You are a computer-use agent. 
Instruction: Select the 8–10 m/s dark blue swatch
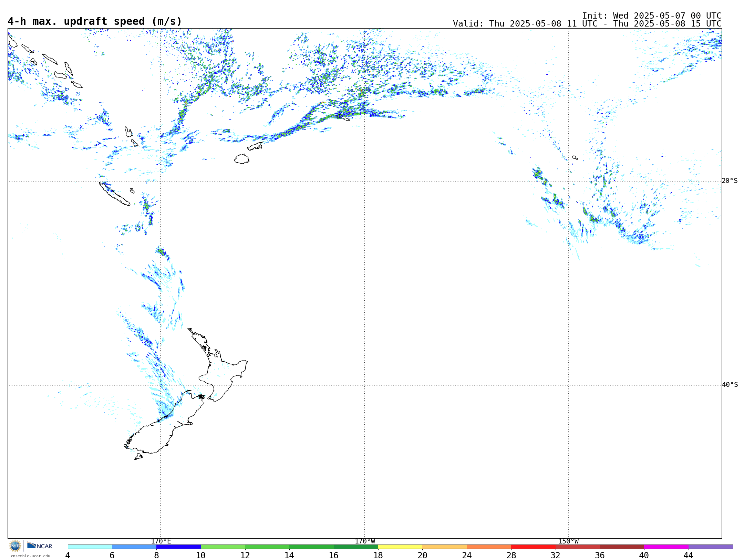[178, 547]
